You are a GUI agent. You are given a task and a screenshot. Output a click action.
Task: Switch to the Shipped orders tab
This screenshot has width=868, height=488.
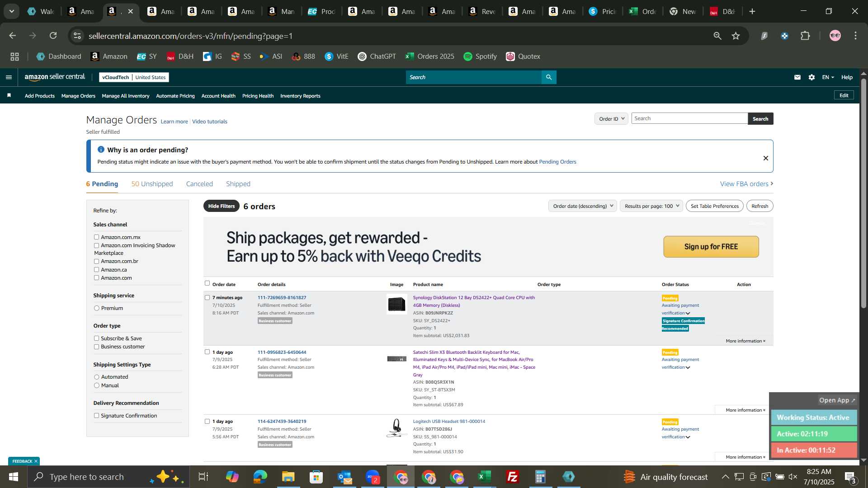click(x=238, y=184)
